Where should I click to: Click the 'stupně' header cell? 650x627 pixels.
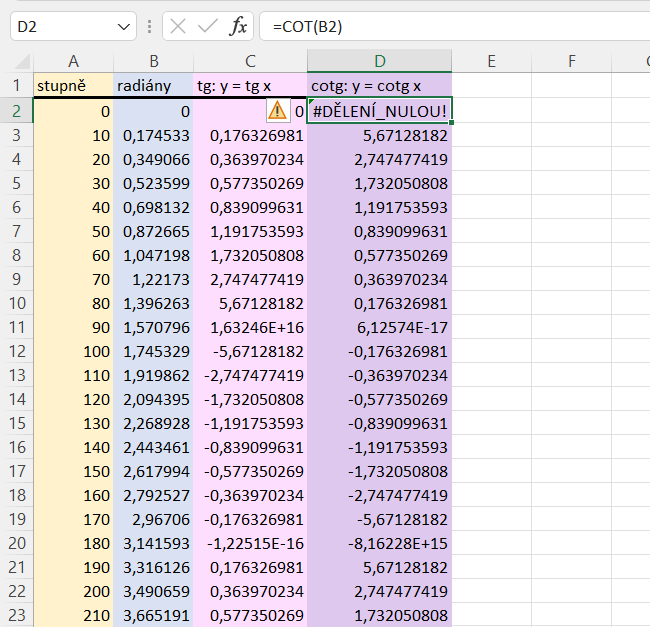(73, 87)
